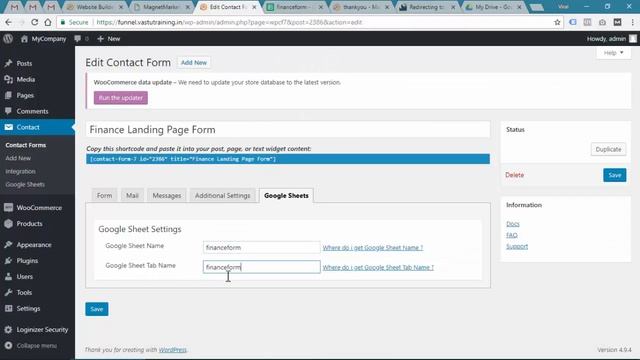The image size is (640, 360).
Task: Open the Chrome three-dot menu
Action: coord(633,22)
